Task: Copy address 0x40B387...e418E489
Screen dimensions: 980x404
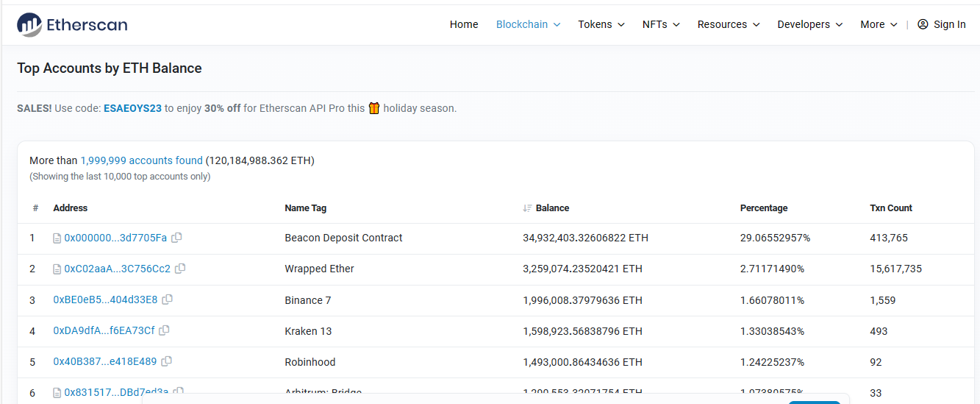Action: point(166,361)
